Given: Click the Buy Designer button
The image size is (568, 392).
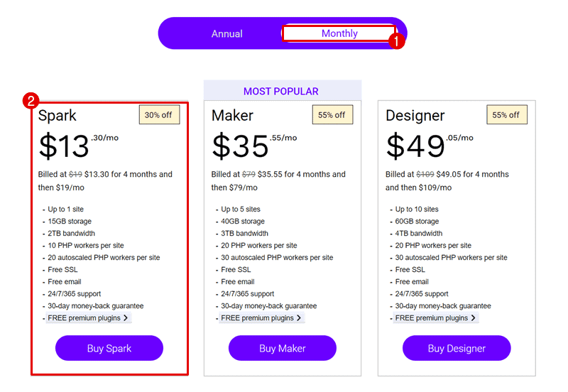Looking at the screenshot, I should [x=457, y=348].
